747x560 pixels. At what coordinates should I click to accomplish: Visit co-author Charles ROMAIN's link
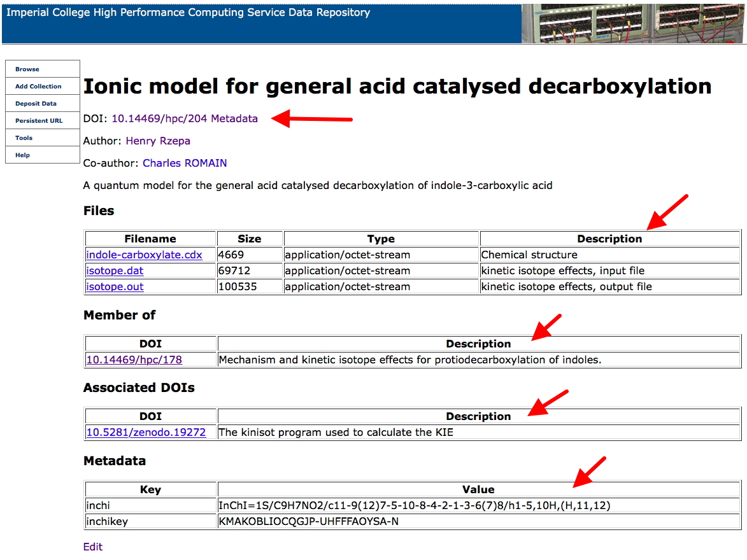tap(185, 163)
